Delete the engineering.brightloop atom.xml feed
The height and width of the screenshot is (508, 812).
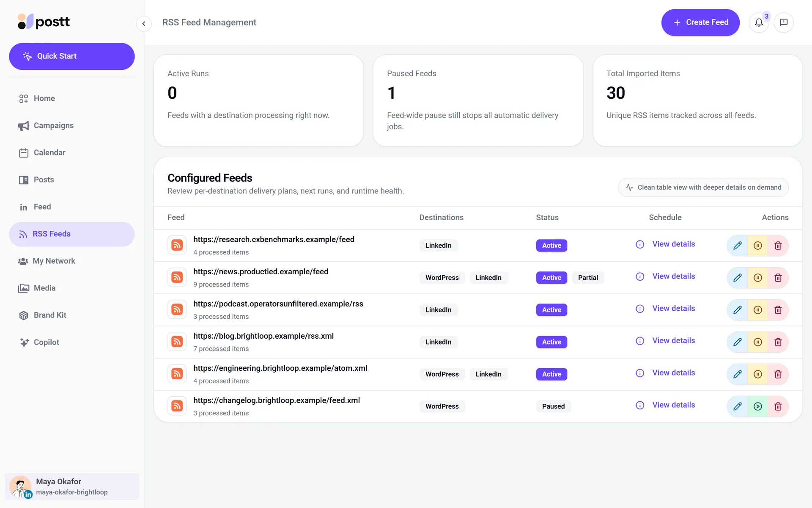pyautogui.click(x=778, y=374)
